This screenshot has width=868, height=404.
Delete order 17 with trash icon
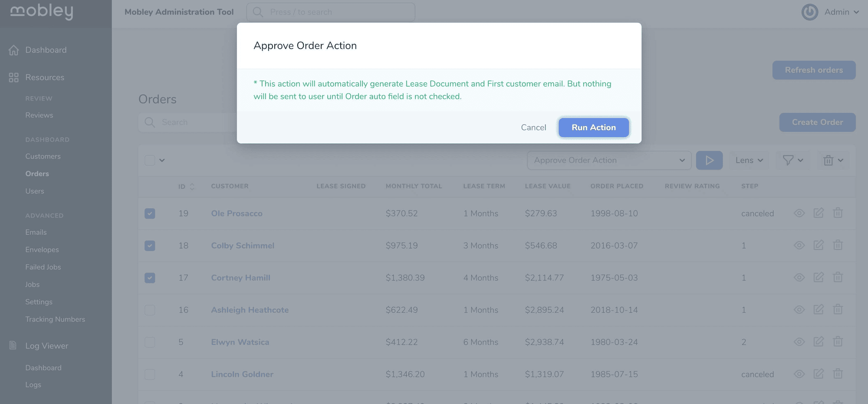(x=838, y=277)
